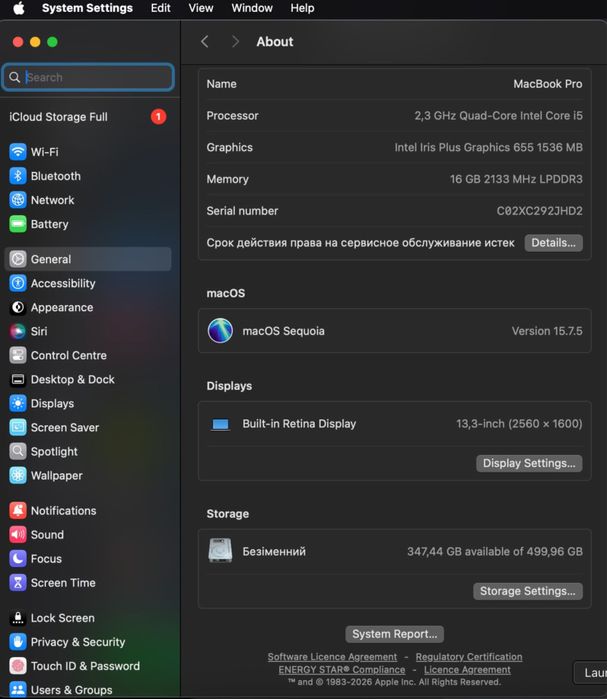Open the Regulatory Certification link
The image size is (607, 699).
(469, 657)
